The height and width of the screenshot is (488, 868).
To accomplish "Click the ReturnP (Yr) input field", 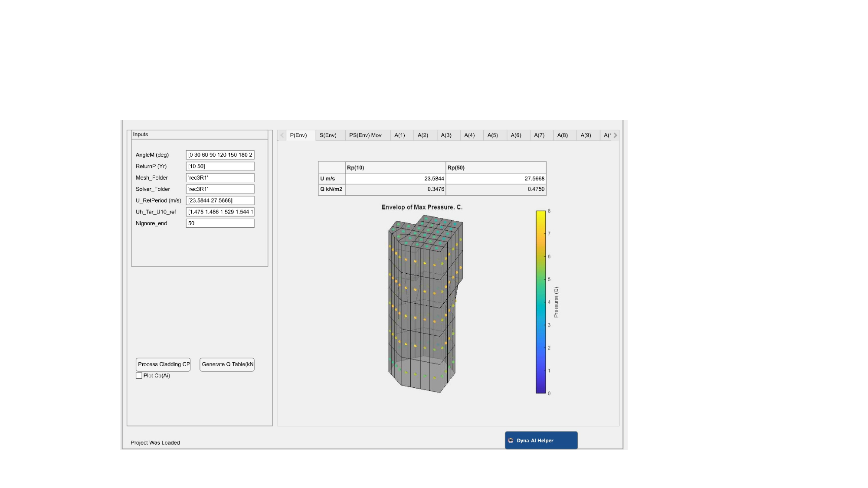I will (220, 166).
